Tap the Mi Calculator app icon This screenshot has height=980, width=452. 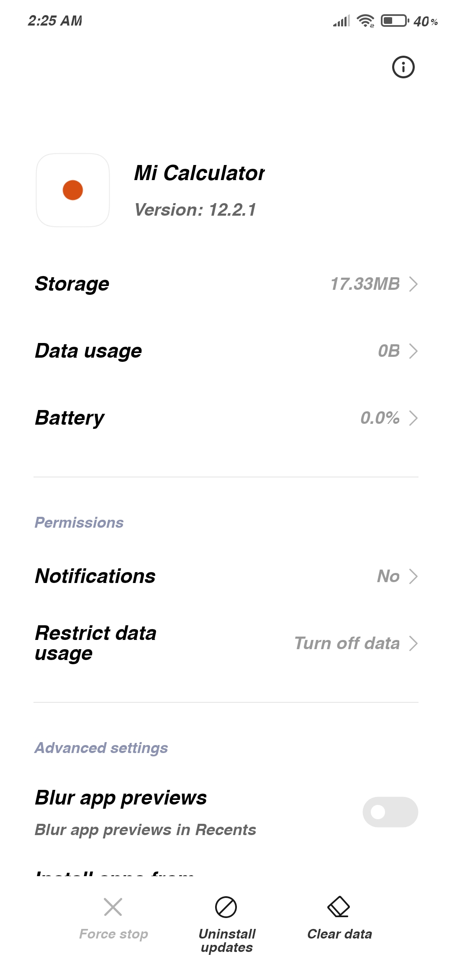click(x=73, y=190)
